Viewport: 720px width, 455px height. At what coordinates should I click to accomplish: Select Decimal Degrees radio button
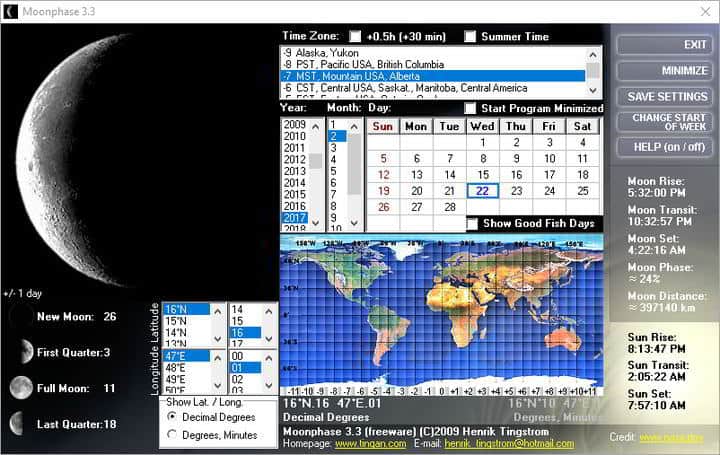[172, 417]
